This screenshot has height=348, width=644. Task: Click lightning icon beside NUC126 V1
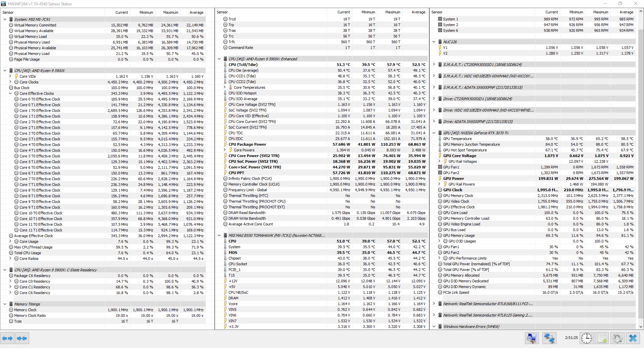click(x=440, y=48)
